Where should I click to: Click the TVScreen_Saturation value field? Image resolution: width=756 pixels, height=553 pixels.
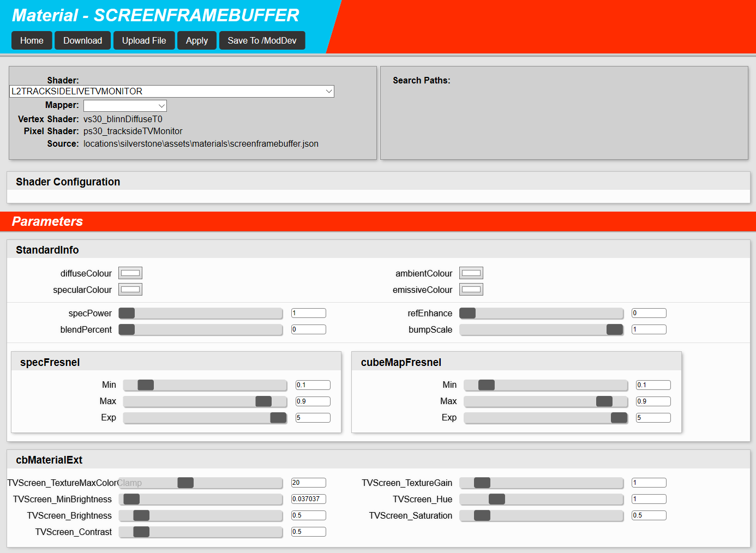click(649, 515)
